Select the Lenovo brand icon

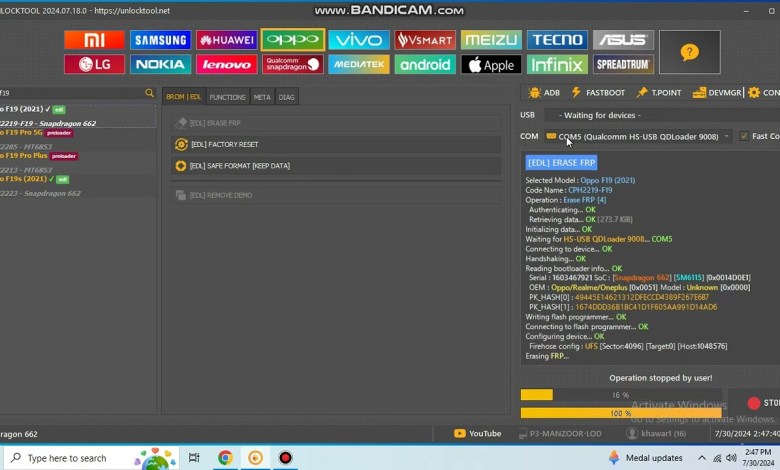(226, 64)
